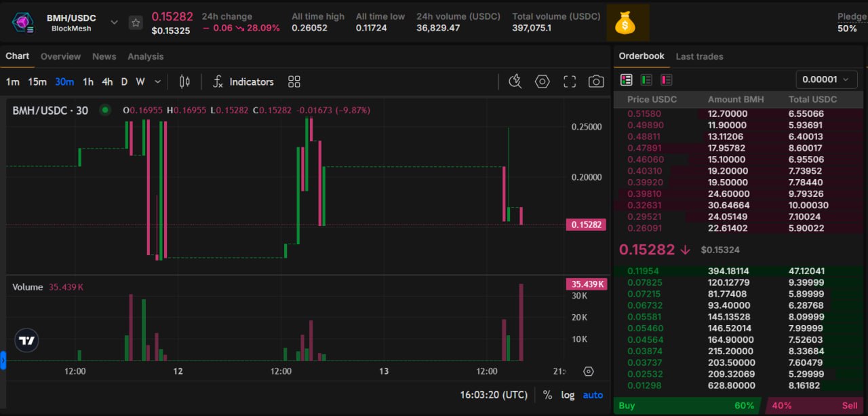Select the 15m timeframe
Image resolution: width=868 pixels, height=416 pixels.
pos(37,81)
